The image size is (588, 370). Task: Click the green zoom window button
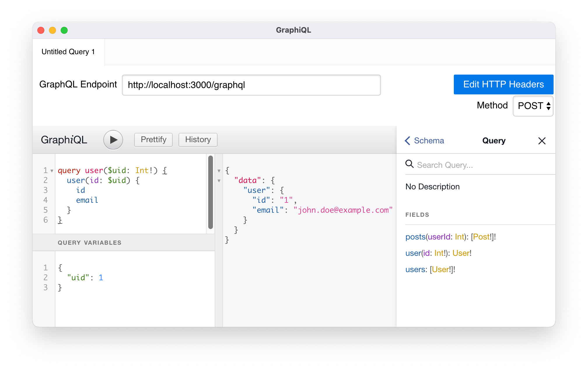[x=64, y=30]
